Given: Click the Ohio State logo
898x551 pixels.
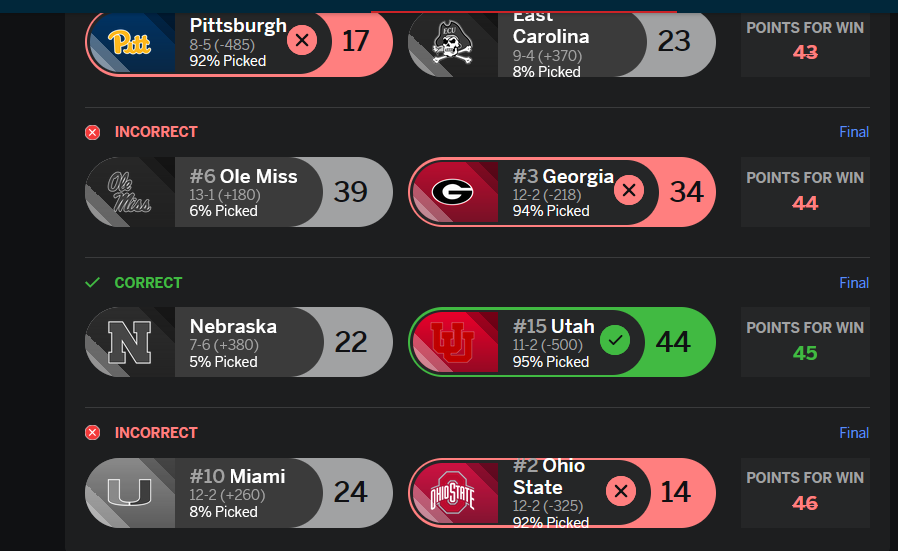Looking at the screenshot, I should tap(453, 492).
